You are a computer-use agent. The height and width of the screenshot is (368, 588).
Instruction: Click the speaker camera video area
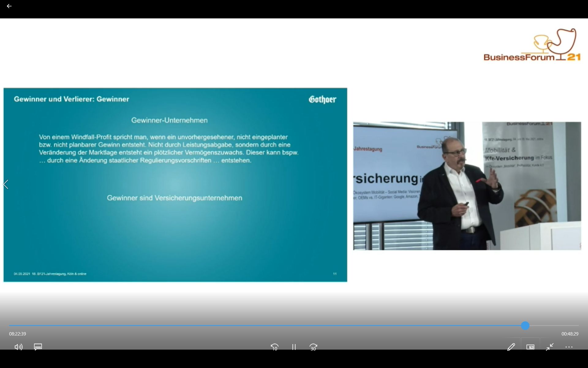coord(467,186)
